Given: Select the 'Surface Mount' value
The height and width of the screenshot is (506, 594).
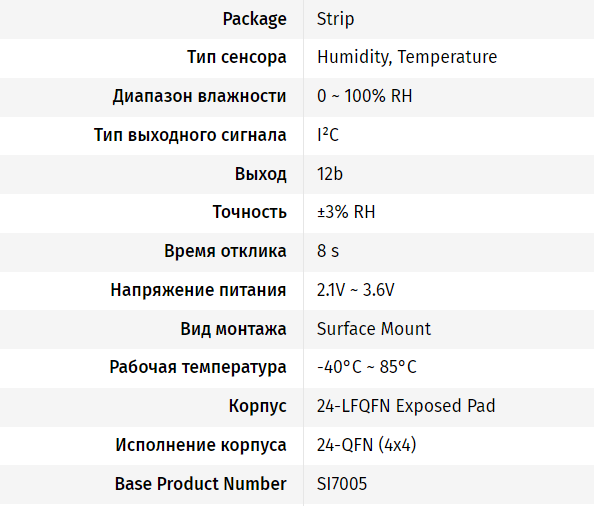Looking at the screenshot, I should pos(374,329).
